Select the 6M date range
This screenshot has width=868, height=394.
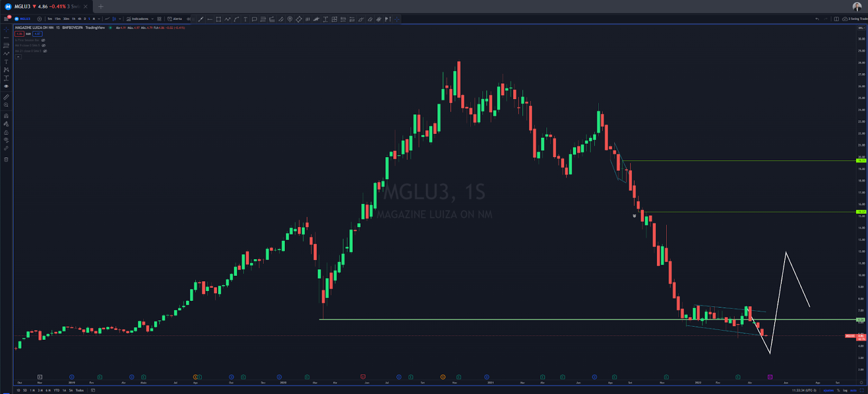click(x=48, y=390)
